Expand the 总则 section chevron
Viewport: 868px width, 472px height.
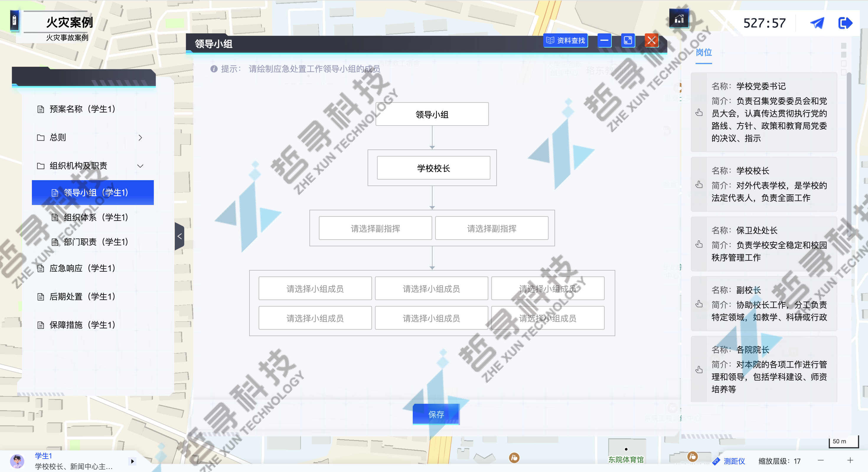[x=140, y=138]
